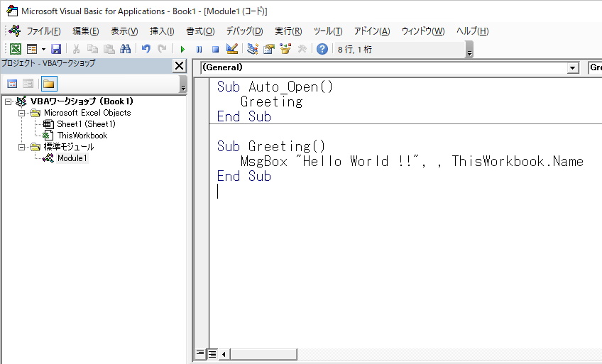Image resolution: width=602 pixels, height=364 pixels.
Task: Click the Copy toolbar icon
Action: tap(92, 49)
